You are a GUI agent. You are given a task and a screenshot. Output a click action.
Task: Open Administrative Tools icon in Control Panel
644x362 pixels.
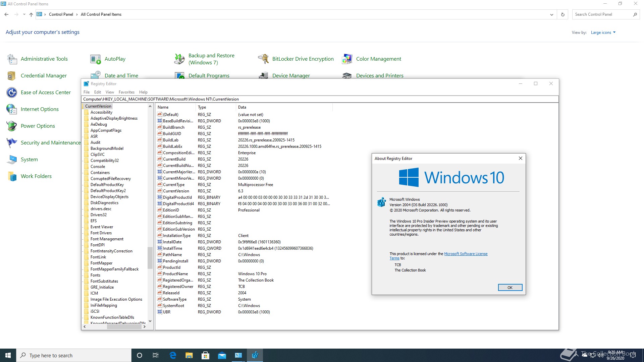point(12,59)
